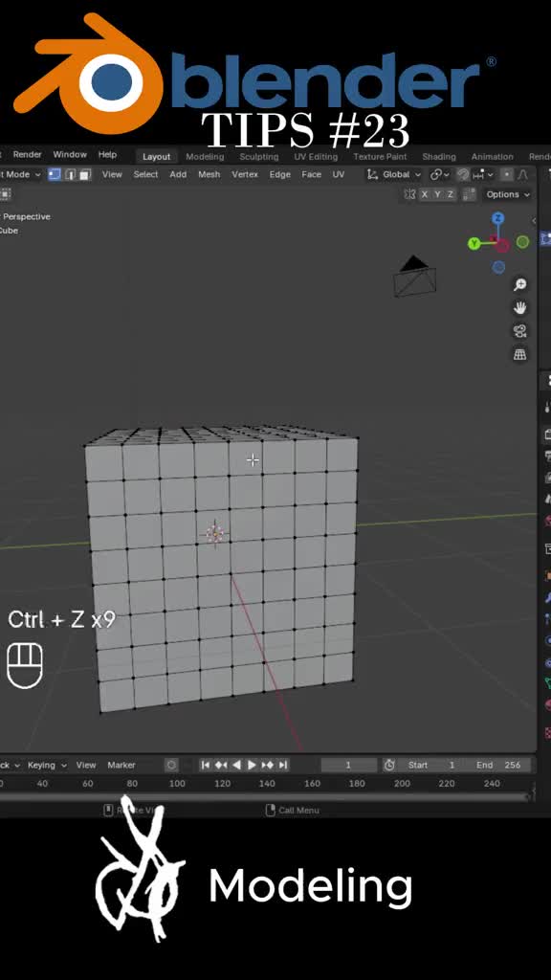The width and height of the screenshot is (551, 980).
Task: Switch to vertex select mode
Action: click(55, 174)
